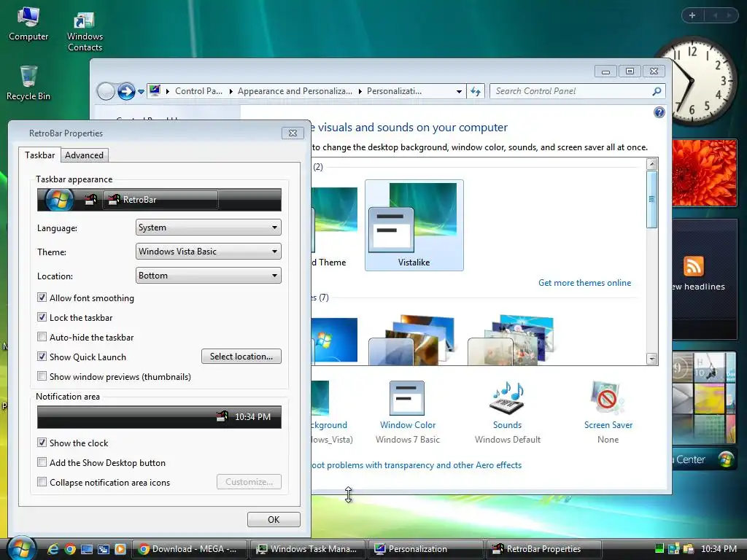Click the help question mark icon
The width and height of the screenshot is (747, 560).
[659, 112]
